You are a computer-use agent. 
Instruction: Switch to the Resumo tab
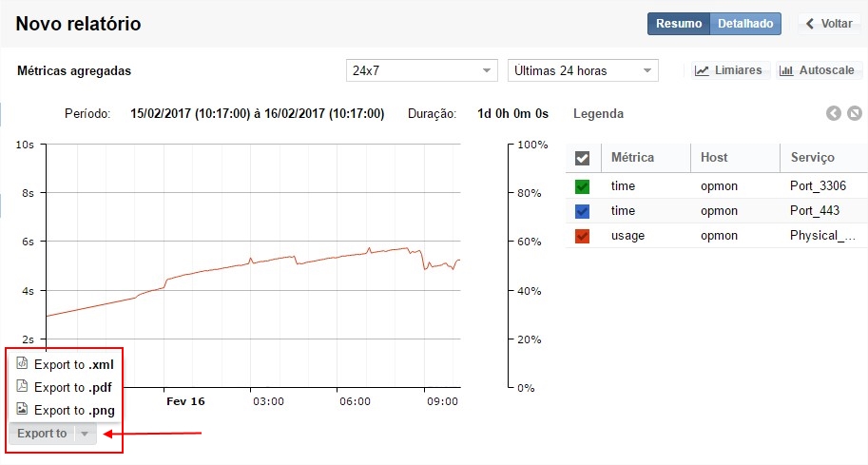coord(679,24)
